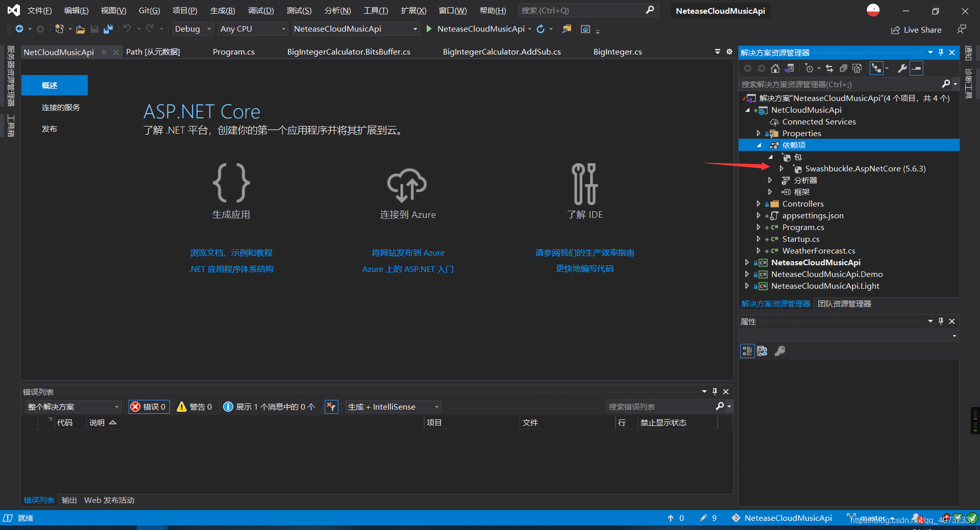Viewport: 980px width, 530px height.
Task: Toggle the file nesting tree view button
Action: pos(876,68)
